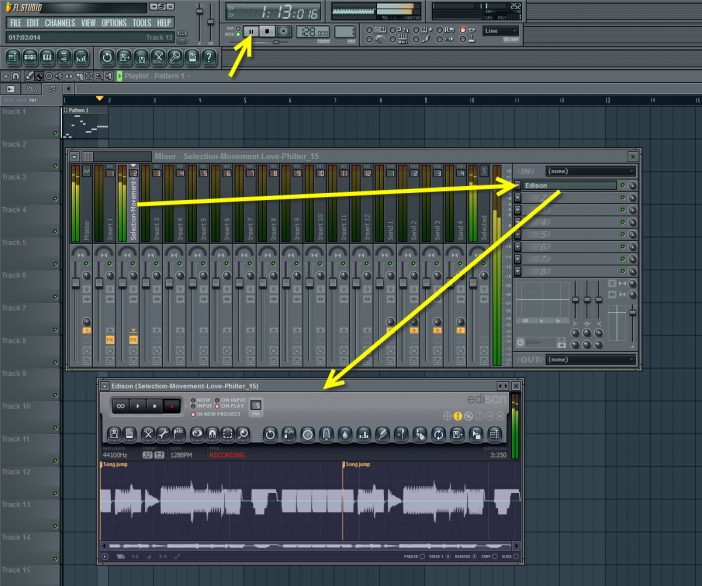Open the Line snap dropdown
Screen dimensions: 702x586
click(500, 31)
